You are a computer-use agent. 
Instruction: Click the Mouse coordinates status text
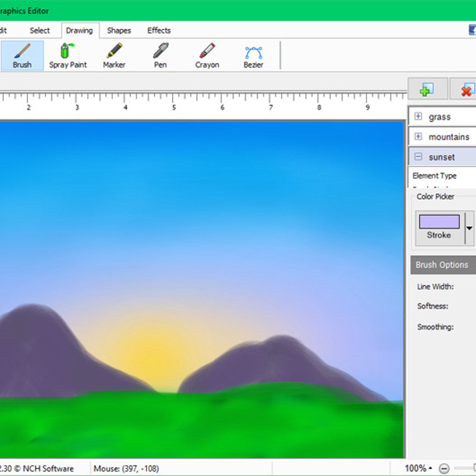pyautogui.click(x=126, y=469)
